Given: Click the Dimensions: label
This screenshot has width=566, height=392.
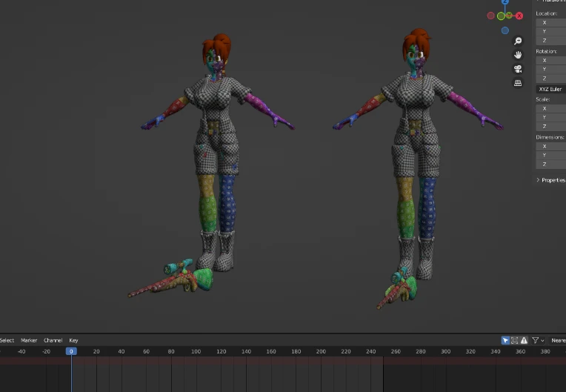Looking at the screenshot, I should click(550, 137).
